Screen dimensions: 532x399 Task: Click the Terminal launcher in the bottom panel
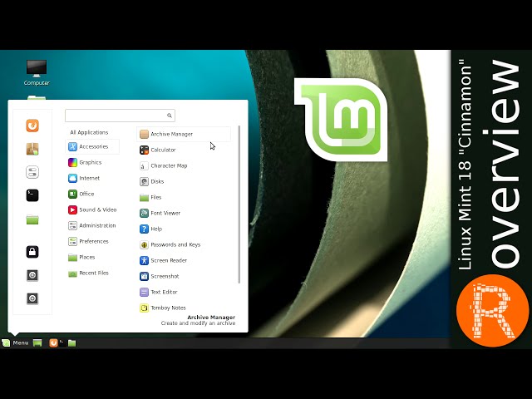point(63,343)
